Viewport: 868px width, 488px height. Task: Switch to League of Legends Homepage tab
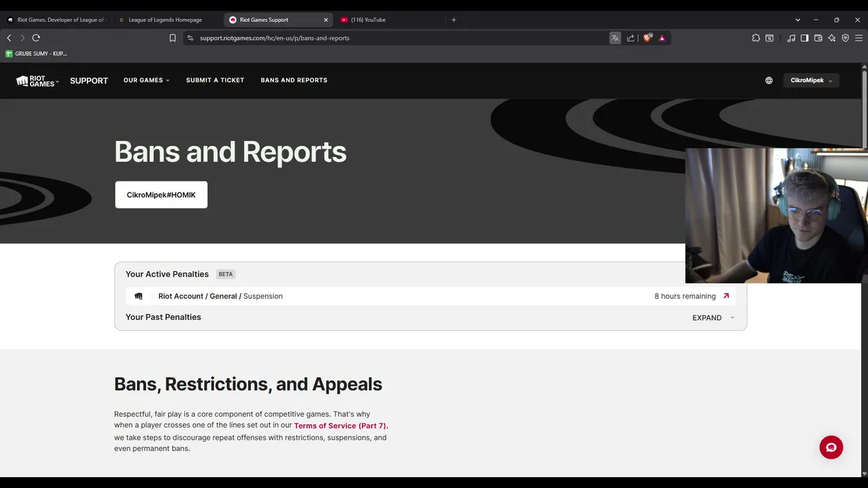[x=166, y=20]
